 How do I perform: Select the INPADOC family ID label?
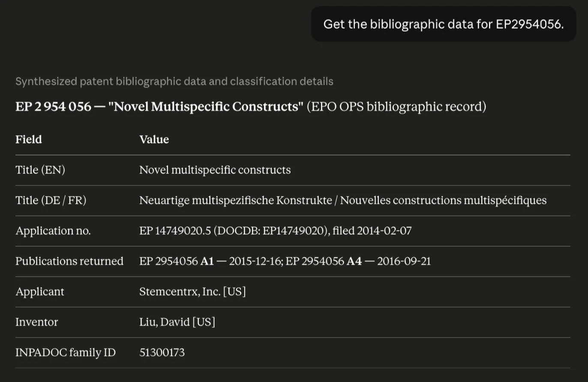tap(66, 352)
